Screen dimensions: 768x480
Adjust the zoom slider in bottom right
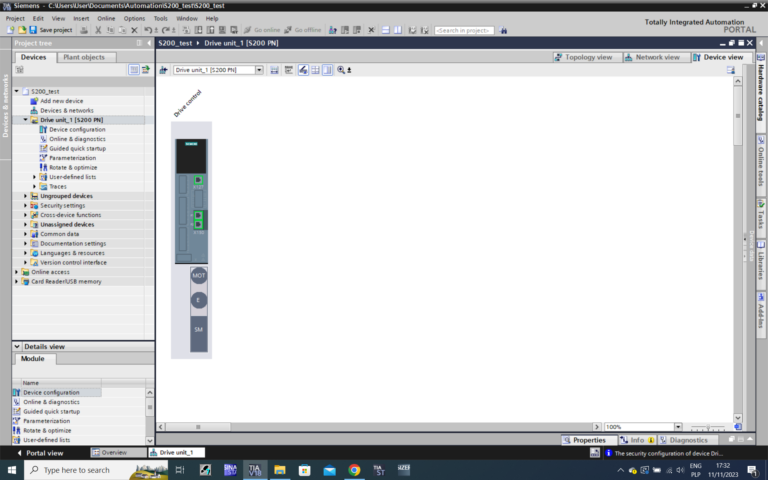706,427
